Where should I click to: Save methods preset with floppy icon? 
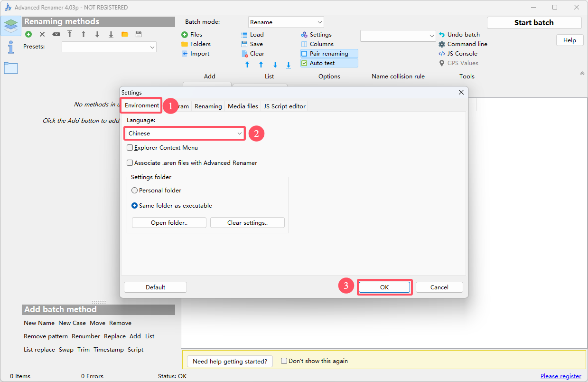coord(139,34)
